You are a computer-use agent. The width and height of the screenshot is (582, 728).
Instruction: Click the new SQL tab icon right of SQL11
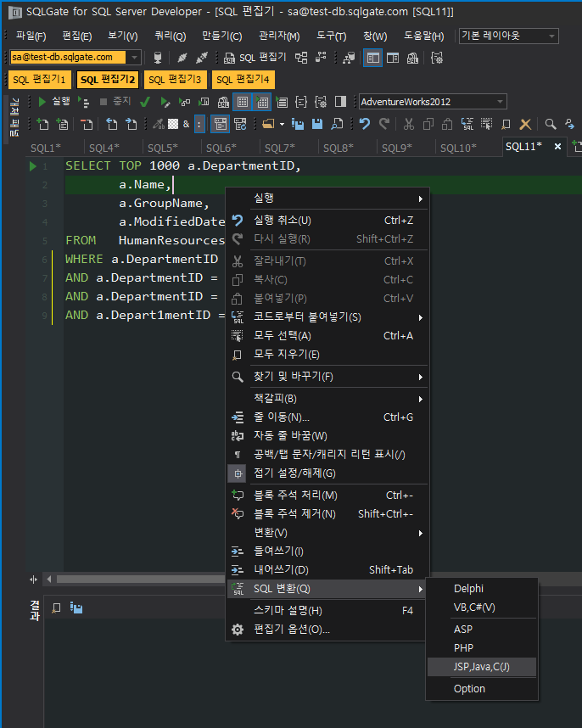pyautogui.click(x=576, y=146)
